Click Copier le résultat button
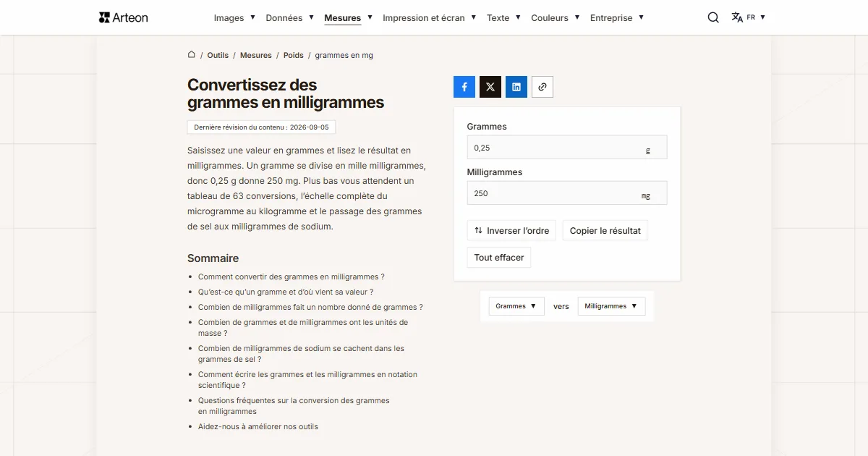868x456 pixels. point(605,231)
